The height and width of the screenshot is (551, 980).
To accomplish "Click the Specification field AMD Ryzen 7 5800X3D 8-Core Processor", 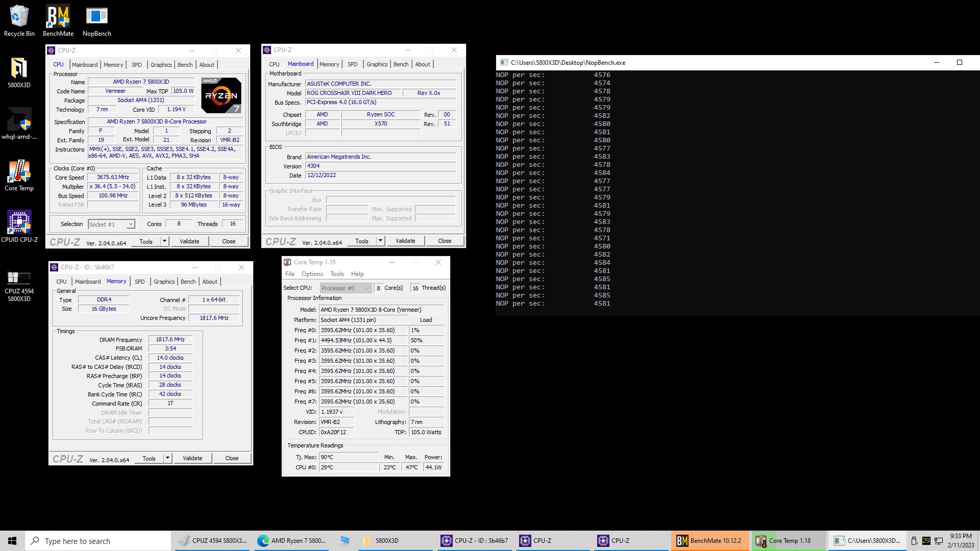I will pos(165,122).
